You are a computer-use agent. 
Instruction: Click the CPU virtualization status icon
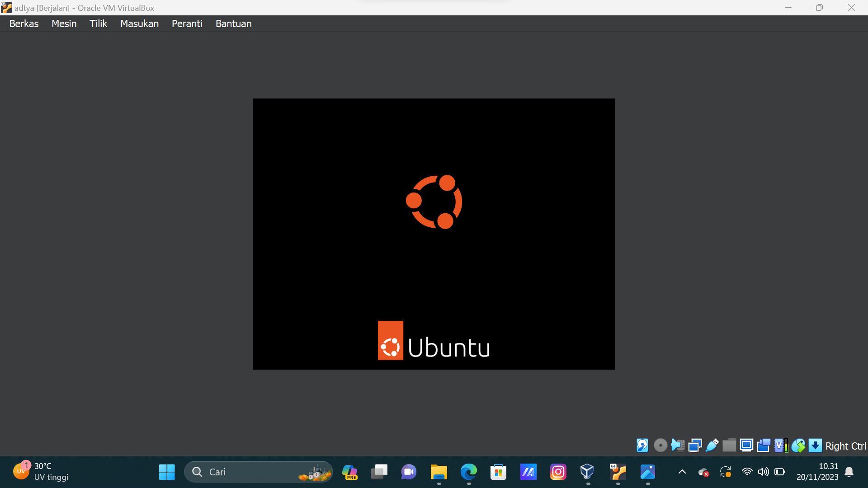781,446
